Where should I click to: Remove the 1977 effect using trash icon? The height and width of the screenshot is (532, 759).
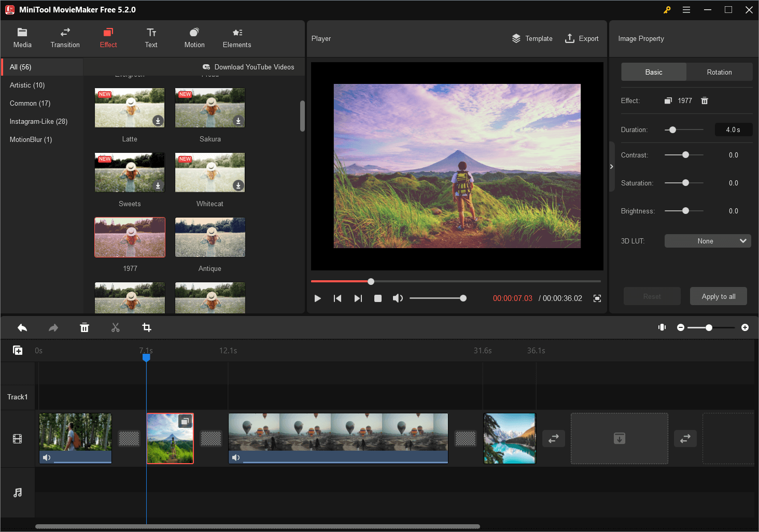pos(705,101)
